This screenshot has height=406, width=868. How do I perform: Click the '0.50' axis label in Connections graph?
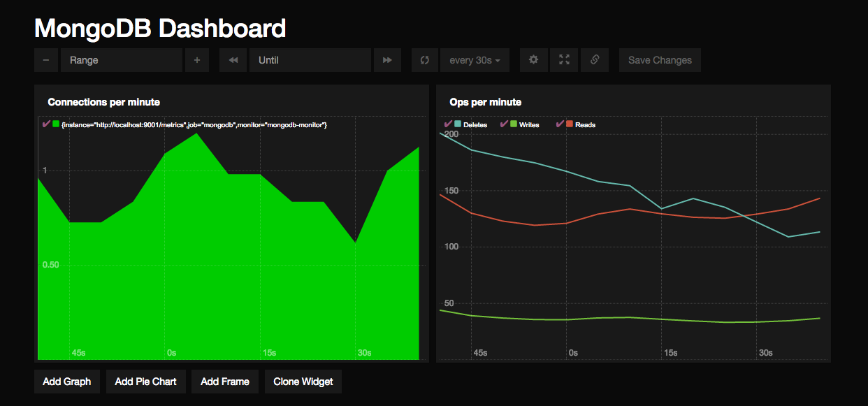50,265
